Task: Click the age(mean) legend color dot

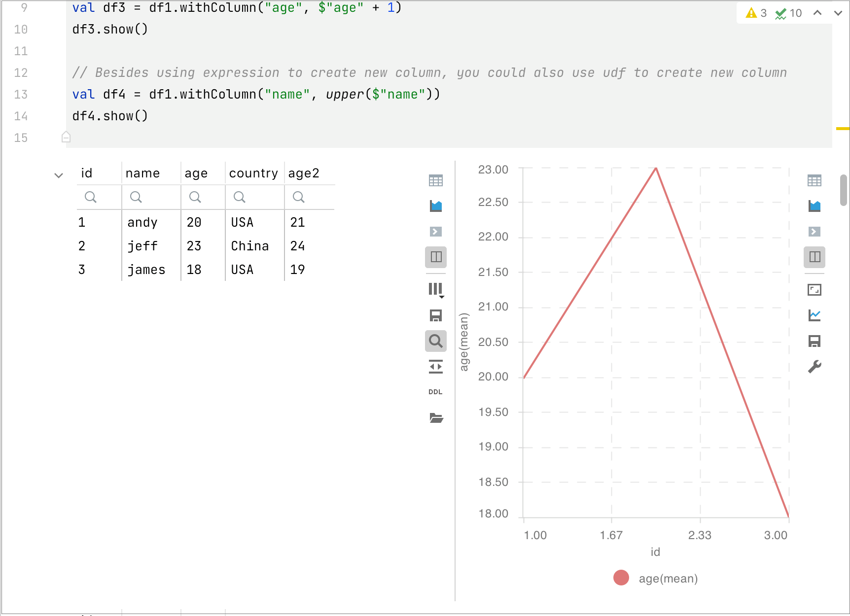Action: [x=621, y=578]
